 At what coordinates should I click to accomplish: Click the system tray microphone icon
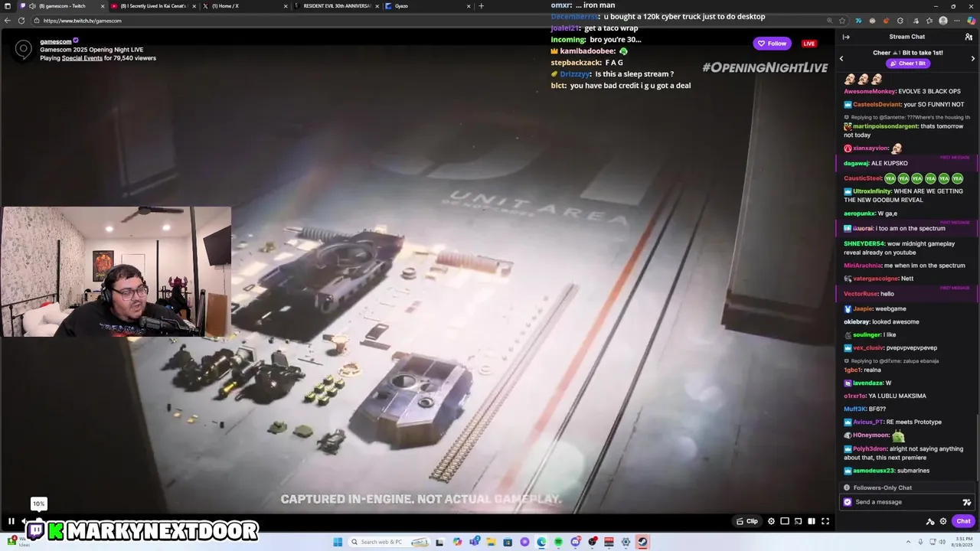pyautogui.click(x=920, y=542)
